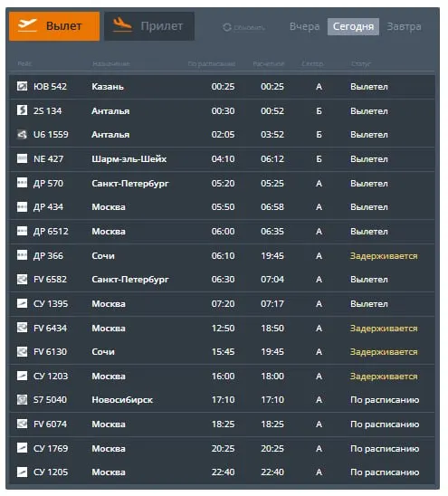448x496 pixels.
Task: Click flight number 2S 134
Action: pos(47,110)
